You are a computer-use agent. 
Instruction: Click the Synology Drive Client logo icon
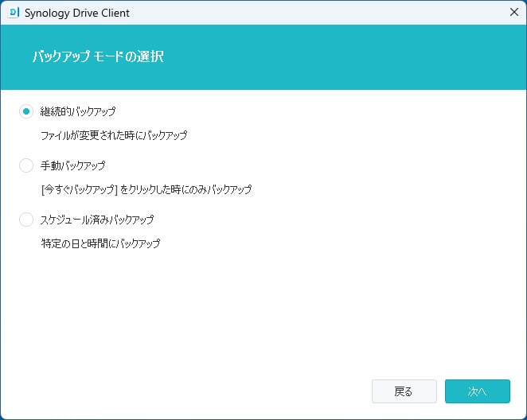pos(13,13)
